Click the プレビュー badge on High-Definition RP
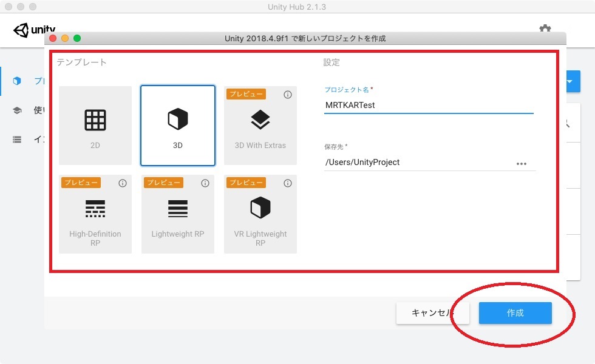The image size is (595, 364). 81,183
